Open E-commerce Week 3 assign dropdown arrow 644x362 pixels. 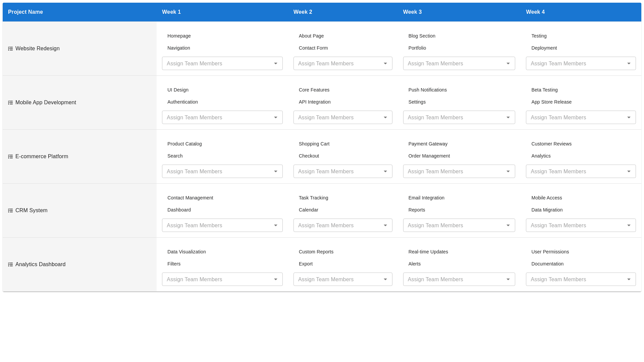[508, 171]
